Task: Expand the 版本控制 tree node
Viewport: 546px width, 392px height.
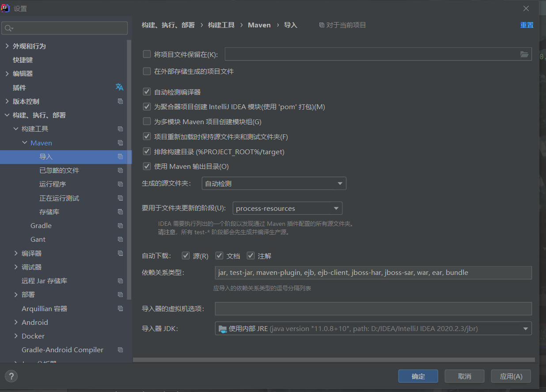Action: pos(7,101)
